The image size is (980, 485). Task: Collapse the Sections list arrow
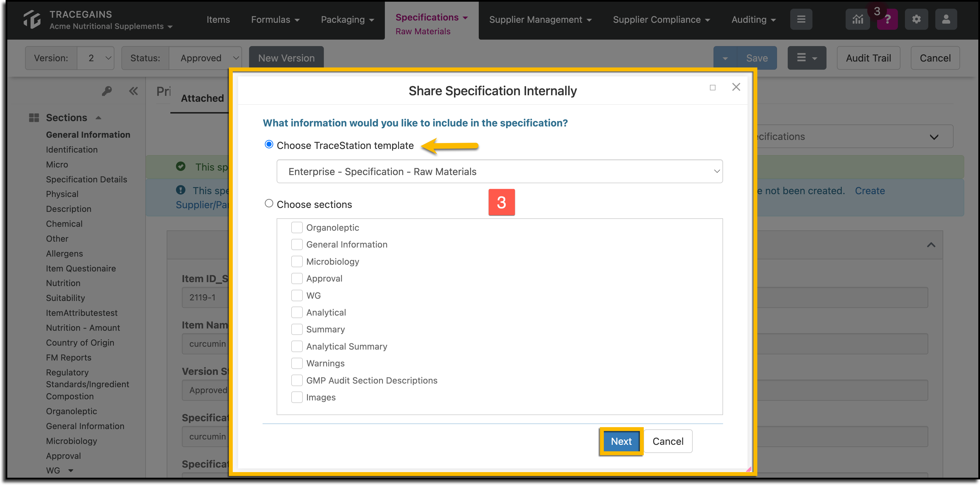(98, 118)
